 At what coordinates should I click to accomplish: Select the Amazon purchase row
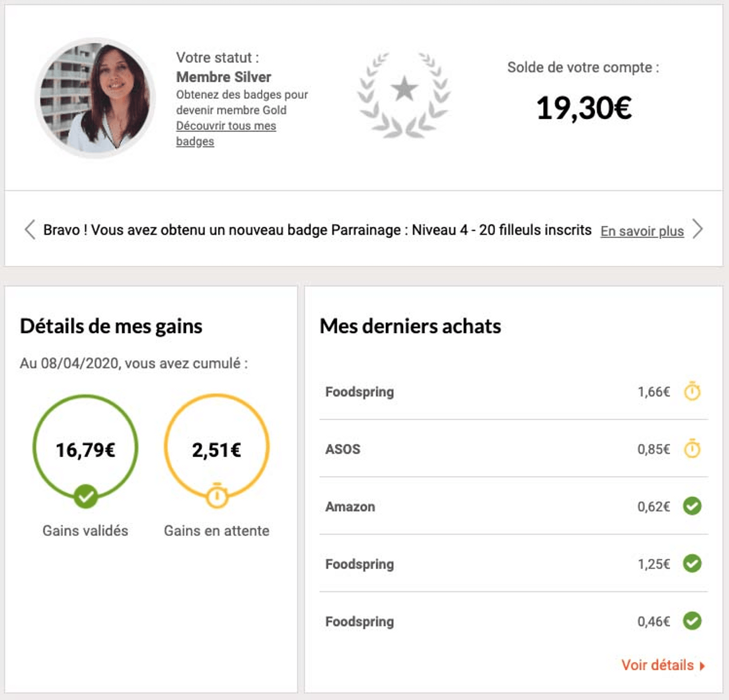(513, 506)
